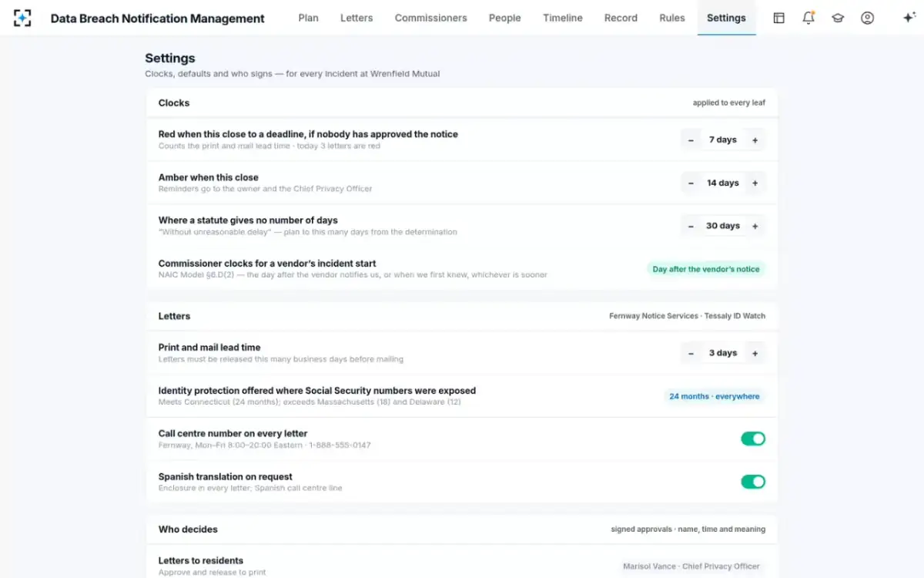Increase the no-statute 30 days value
Viewport: 924px width, 578px height.
[755, 227]
